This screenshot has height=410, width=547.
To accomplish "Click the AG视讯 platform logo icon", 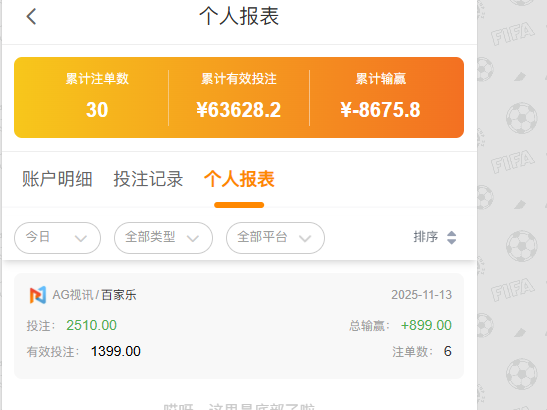I will (x=38, y=295).
